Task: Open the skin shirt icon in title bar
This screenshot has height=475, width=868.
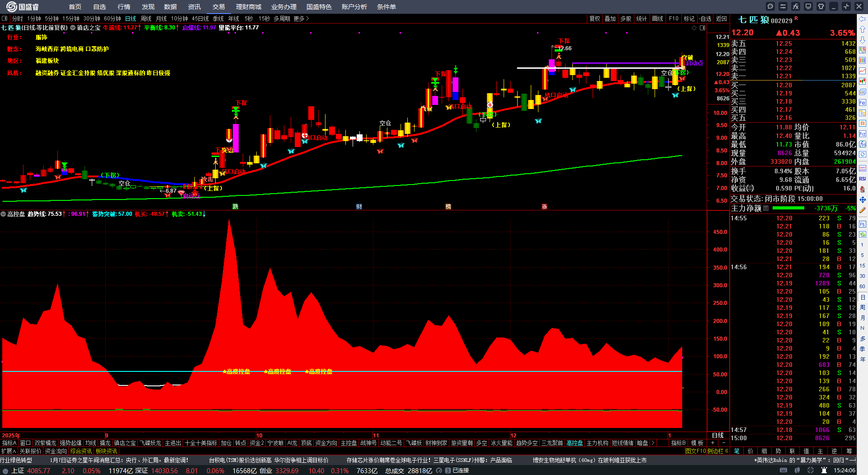Action: click(821, 6)
